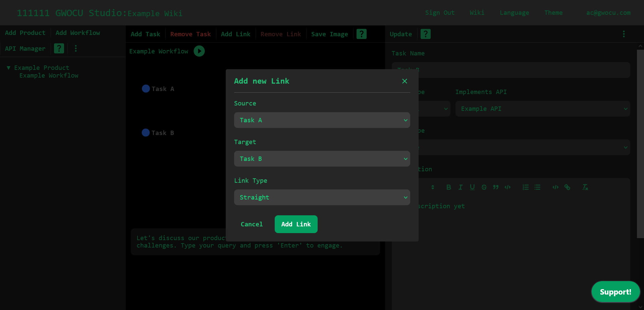Click the ac@gwocu.com account label
This screenshot has height=310, width=644.
[x=608, y=13]
